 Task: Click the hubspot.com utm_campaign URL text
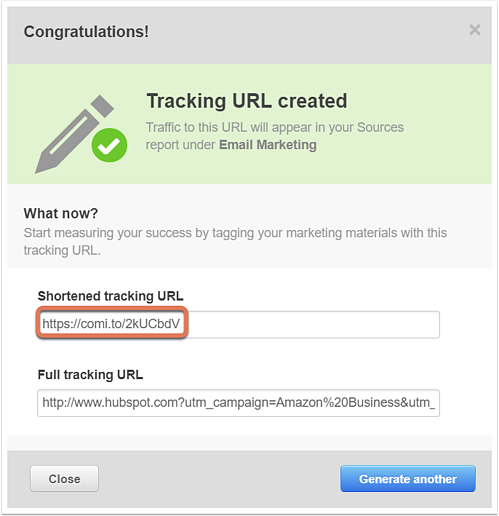point(238,403)
